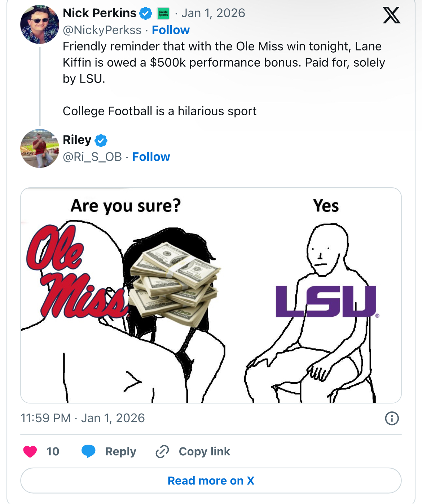Open the @Ri_S_OB handle link
This screenshot has height=504, width=422.
tap(92, 157)
